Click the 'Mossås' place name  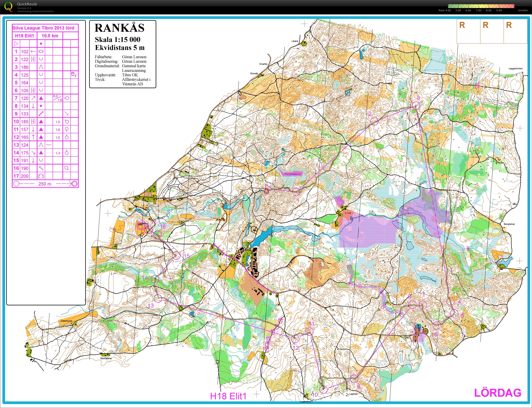pyautogui.click(x=254, y=73)
